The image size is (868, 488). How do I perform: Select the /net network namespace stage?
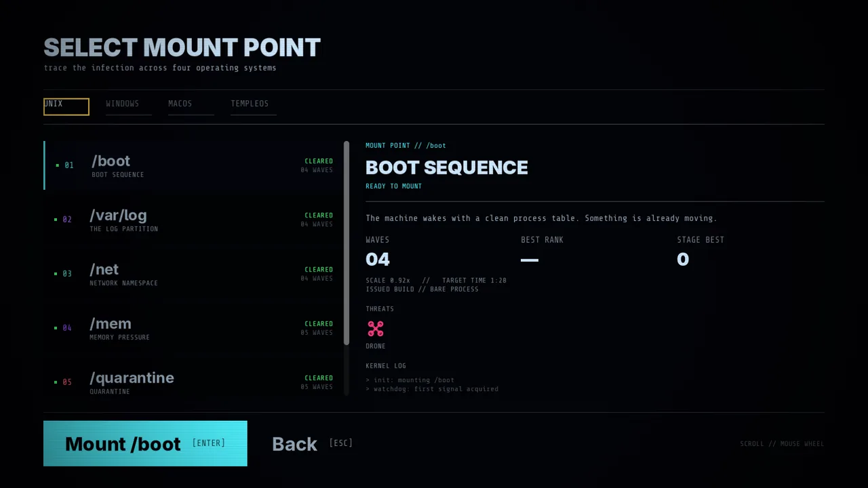[x=193, y=274]
